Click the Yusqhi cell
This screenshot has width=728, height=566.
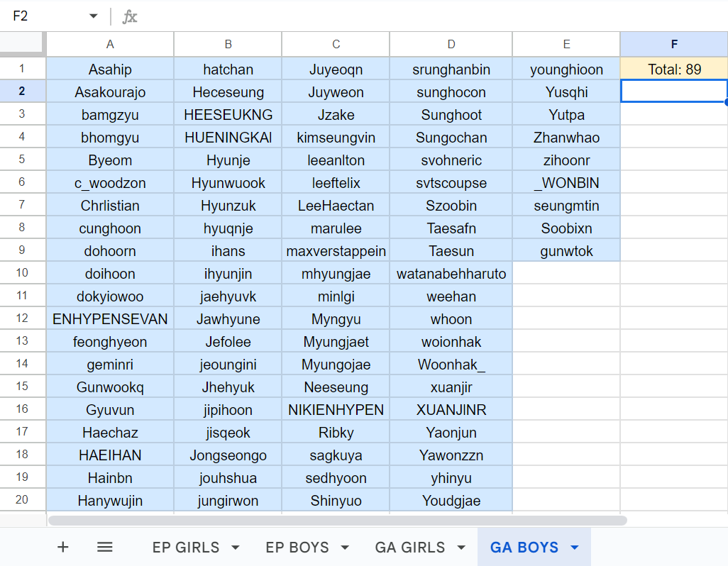click(566, 92)
